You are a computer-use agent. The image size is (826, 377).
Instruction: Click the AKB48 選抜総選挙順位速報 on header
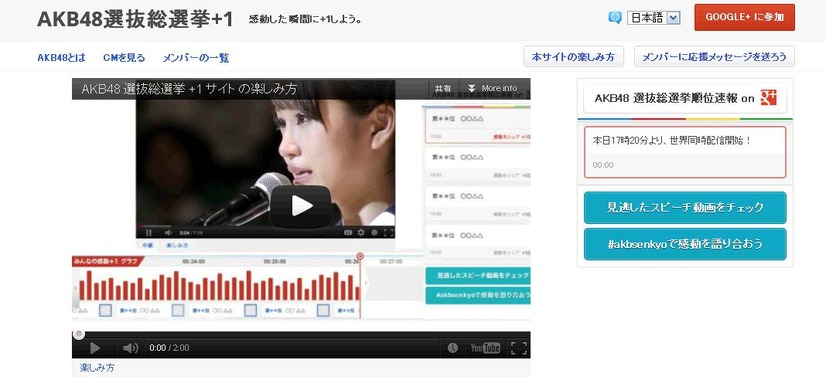[685, 98]
